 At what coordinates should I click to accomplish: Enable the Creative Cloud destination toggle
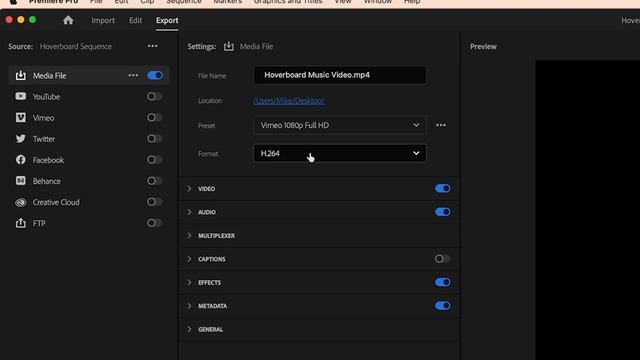click(155, 202)
